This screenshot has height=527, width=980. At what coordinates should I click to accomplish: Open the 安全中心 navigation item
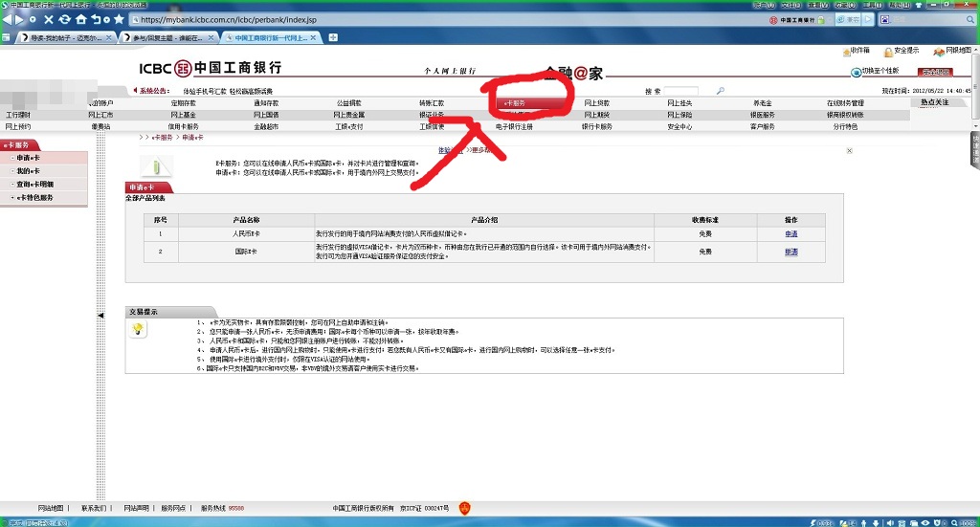[679, 127]
